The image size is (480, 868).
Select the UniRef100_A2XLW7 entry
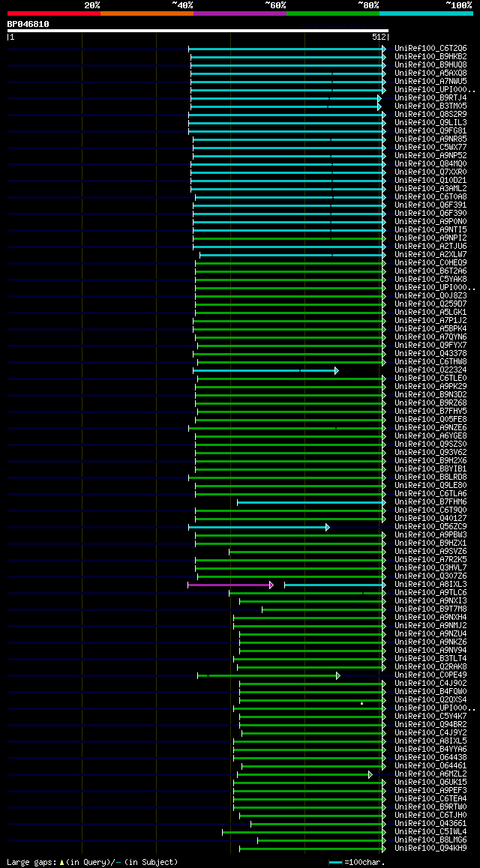point(430,255)
